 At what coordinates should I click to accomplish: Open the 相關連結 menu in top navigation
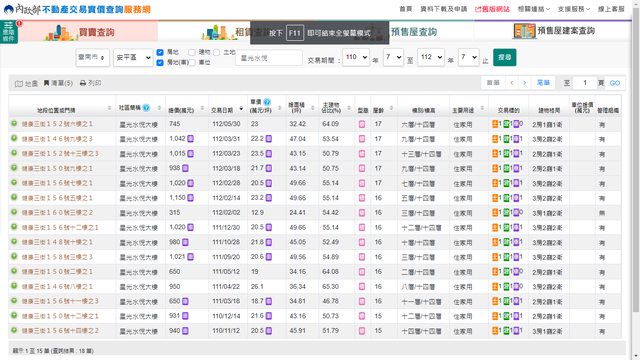[533, 9]
